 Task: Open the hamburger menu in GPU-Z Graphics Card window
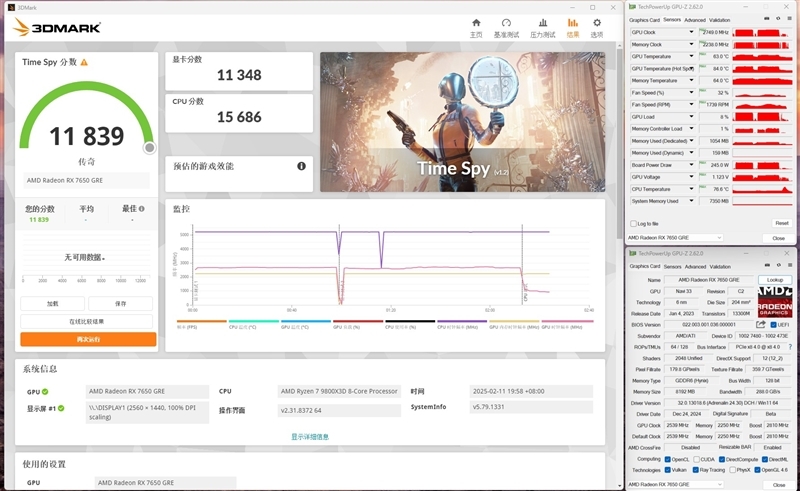coord(789,265)
